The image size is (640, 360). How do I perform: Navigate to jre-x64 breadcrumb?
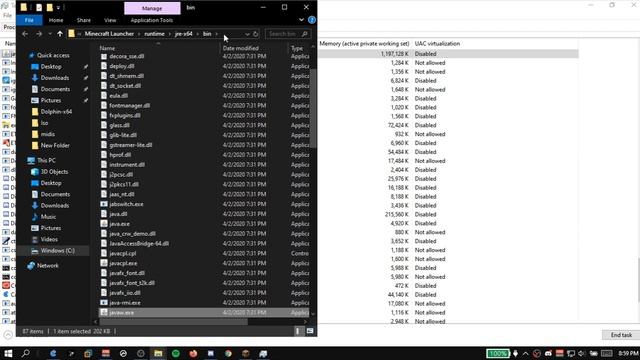point(184,34)
